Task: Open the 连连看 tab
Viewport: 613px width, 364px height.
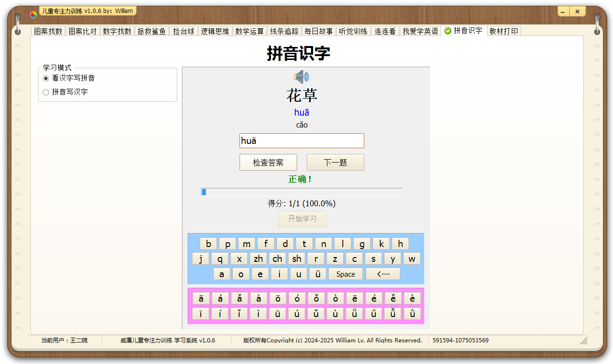Action: tap(385, 31)
